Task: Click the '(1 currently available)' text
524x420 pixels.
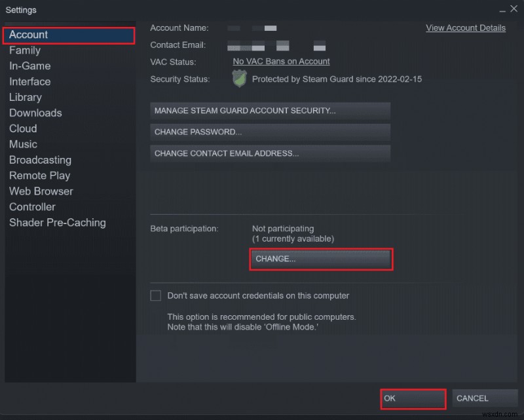Action: (x=293, y=239)
